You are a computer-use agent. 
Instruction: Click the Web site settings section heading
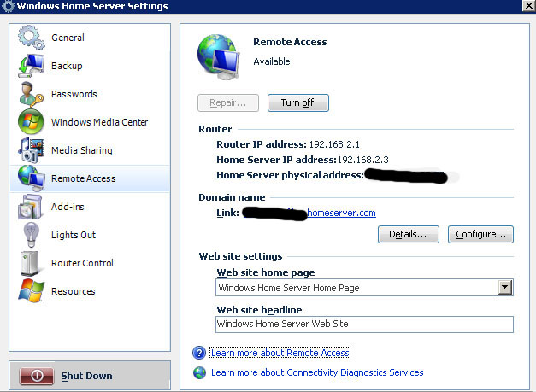click(x=241, y=256)
